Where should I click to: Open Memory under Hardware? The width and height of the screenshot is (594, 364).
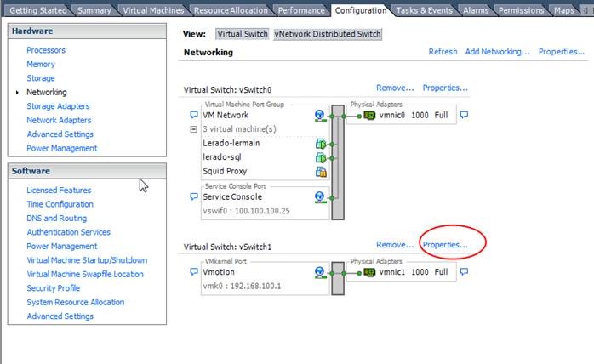coord(41,64)
